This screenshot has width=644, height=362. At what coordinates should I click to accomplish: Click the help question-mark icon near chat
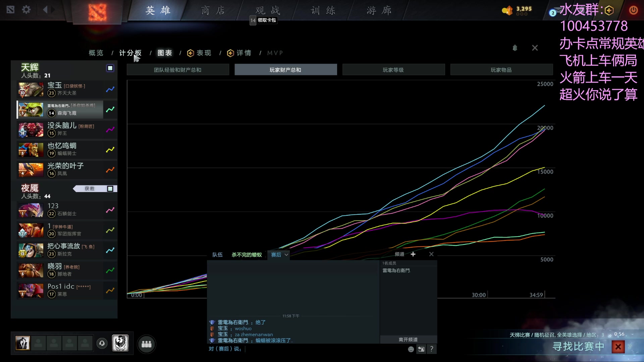point(432,349)
